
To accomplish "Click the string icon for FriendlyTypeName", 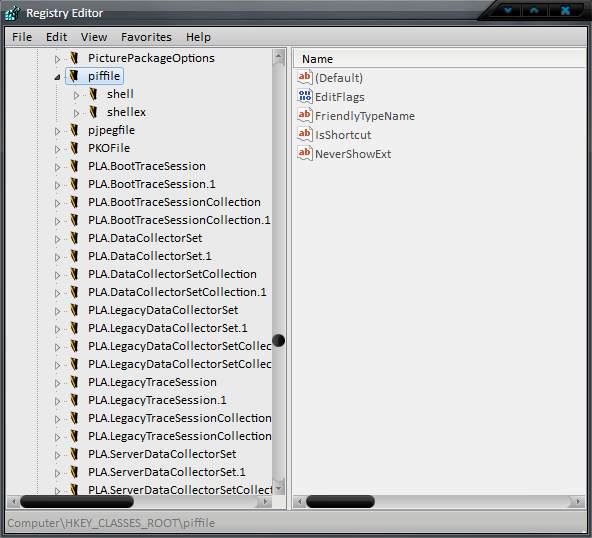I will coord(305,115).
